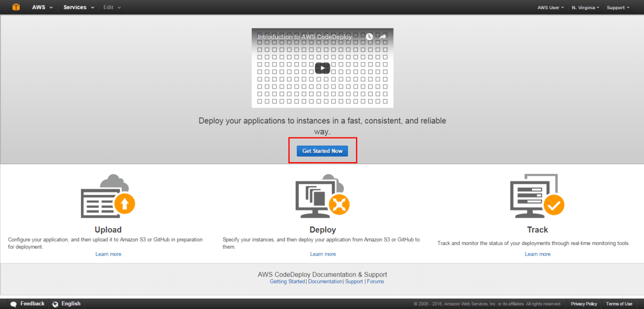This screenshot has width=644, height=309.
Task: Click the Feedback speech bubble icon
Action: (x=14, y=304)
